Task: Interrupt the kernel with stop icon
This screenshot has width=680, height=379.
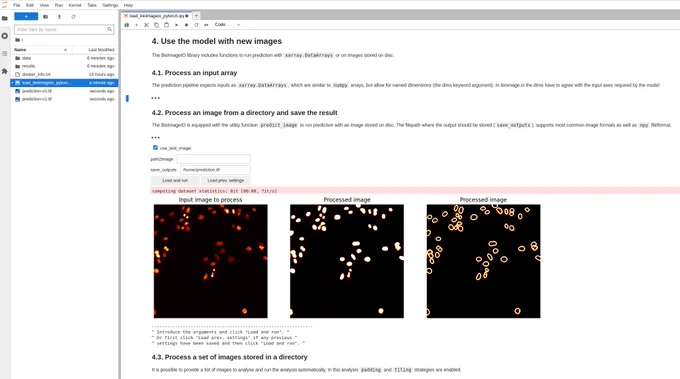Action: 186,25
